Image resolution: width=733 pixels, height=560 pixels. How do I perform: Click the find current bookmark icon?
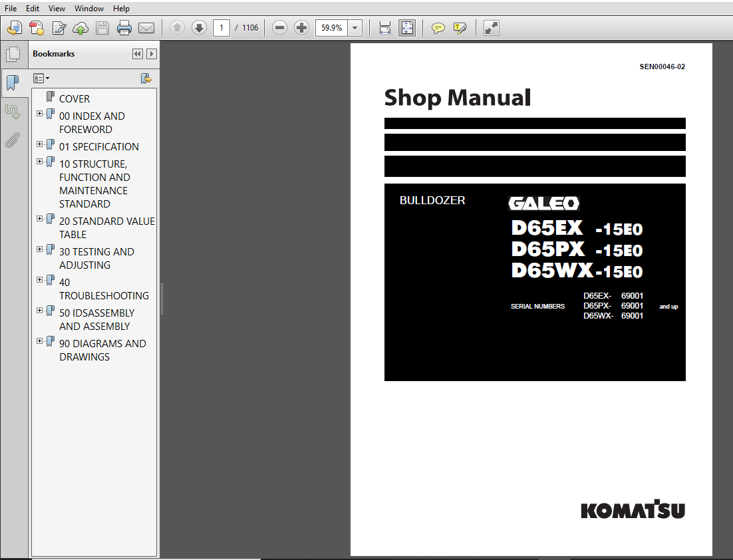point(146,78)
